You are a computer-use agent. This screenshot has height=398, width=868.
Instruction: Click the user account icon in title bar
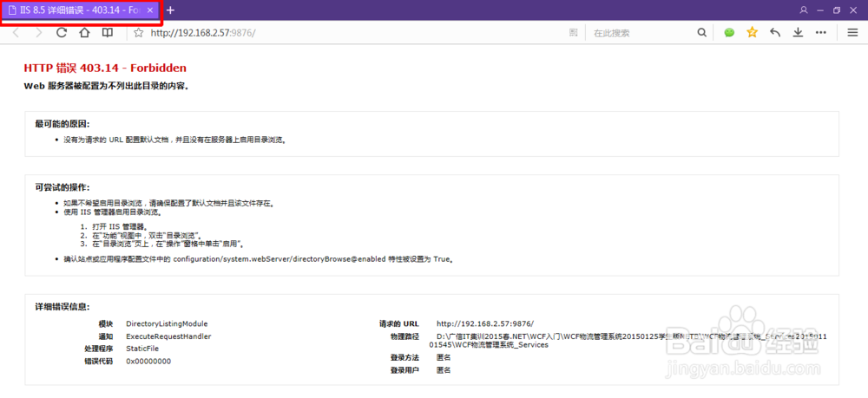click(x=804, y=10)
